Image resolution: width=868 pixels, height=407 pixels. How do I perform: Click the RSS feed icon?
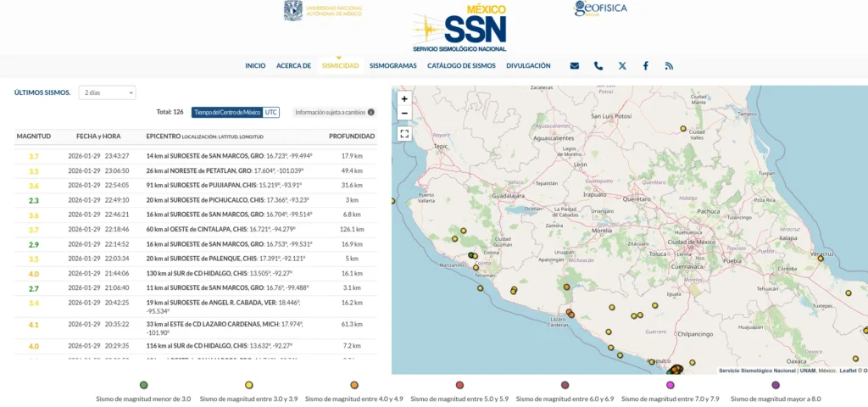(669, 65)
